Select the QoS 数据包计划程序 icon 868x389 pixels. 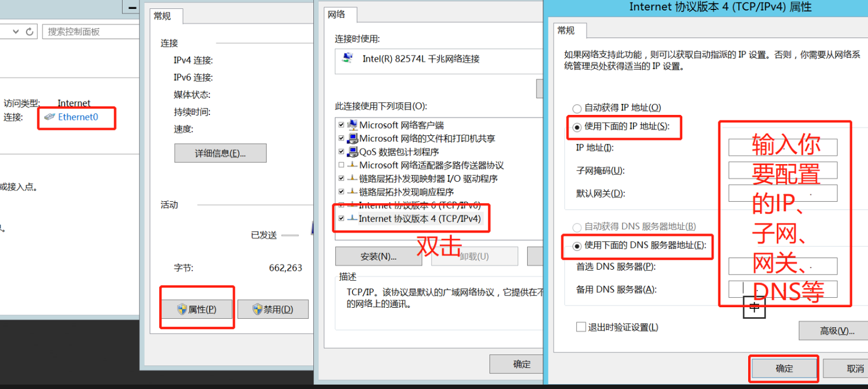[353, 151]
